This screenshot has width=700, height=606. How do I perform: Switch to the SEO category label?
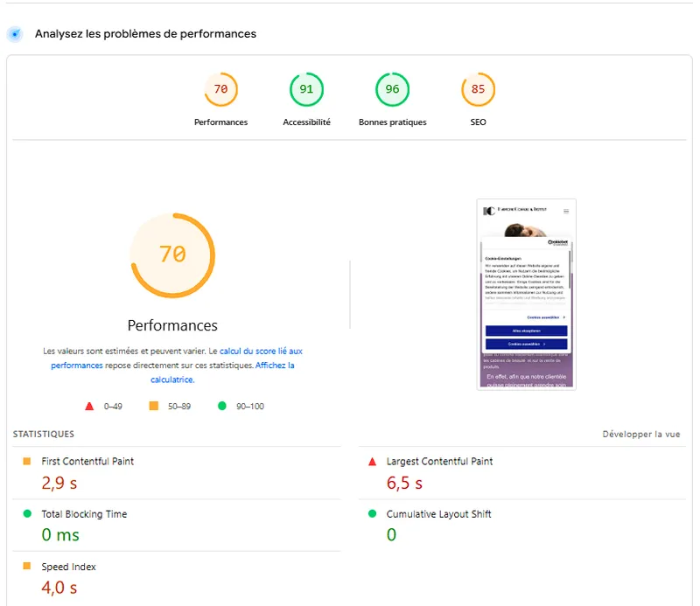(478, 122)
